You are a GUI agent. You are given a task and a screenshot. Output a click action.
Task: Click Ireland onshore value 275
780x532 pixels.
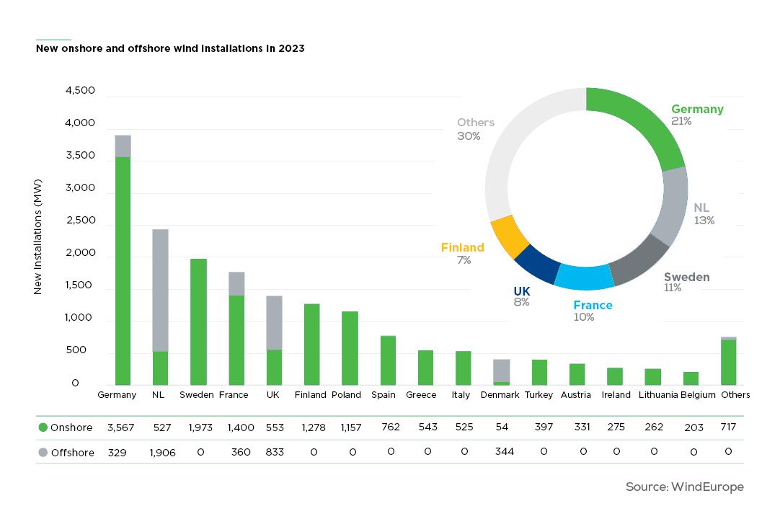click(x=616, y=427)
